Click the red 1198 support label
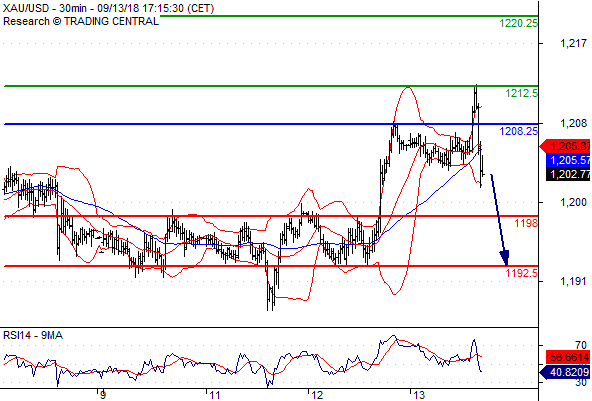Image resolution: width=592 pixels, height=401 pixels. click(x=526, y=223)
